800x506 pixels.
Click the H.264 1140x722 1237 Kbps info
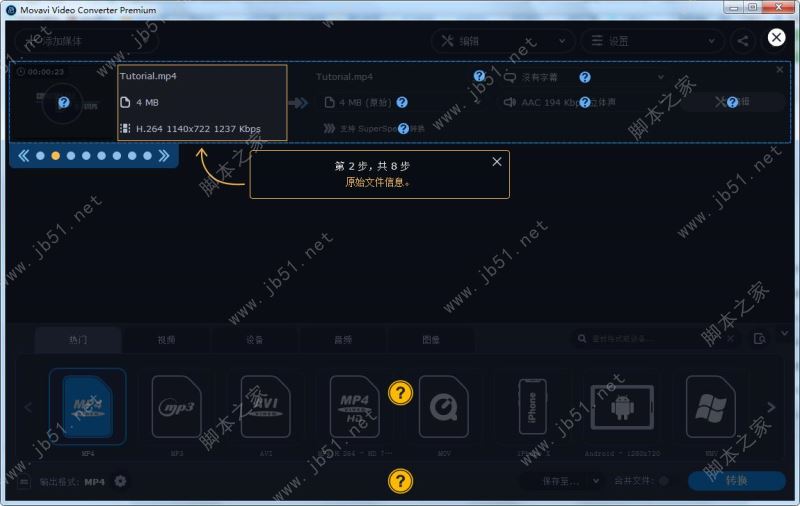click(198, 129)
